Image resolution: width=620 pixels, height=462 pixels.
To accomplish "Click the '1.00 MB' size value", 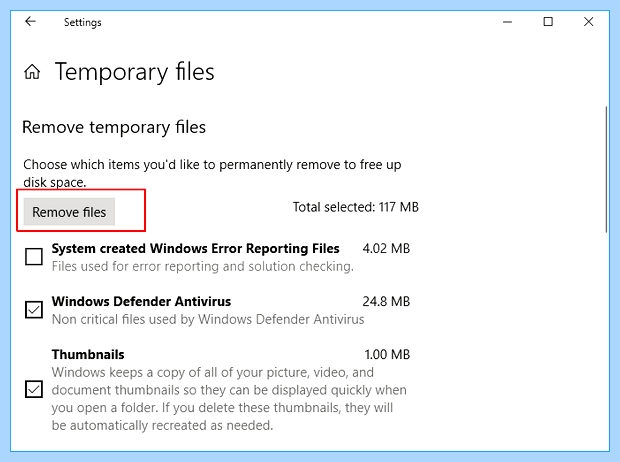I will pos(387,354).
